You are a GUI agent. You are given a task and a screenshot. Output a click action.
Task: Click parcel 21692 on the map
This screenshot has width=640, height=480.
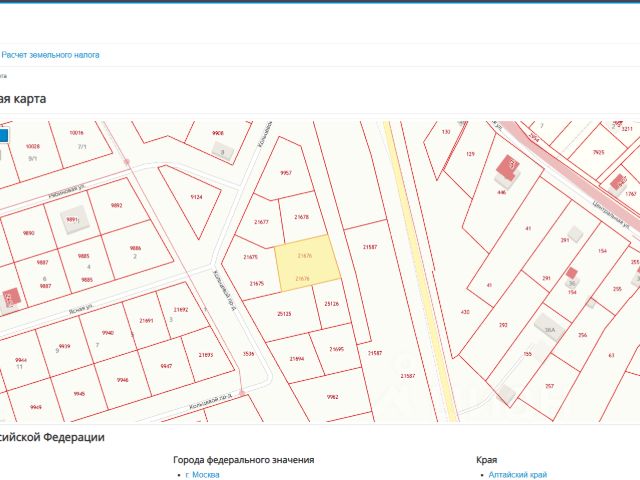click(182, 310)
